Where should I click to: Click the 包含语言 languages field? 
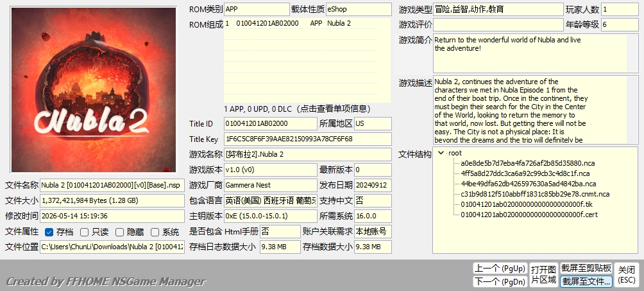point(271,200)
